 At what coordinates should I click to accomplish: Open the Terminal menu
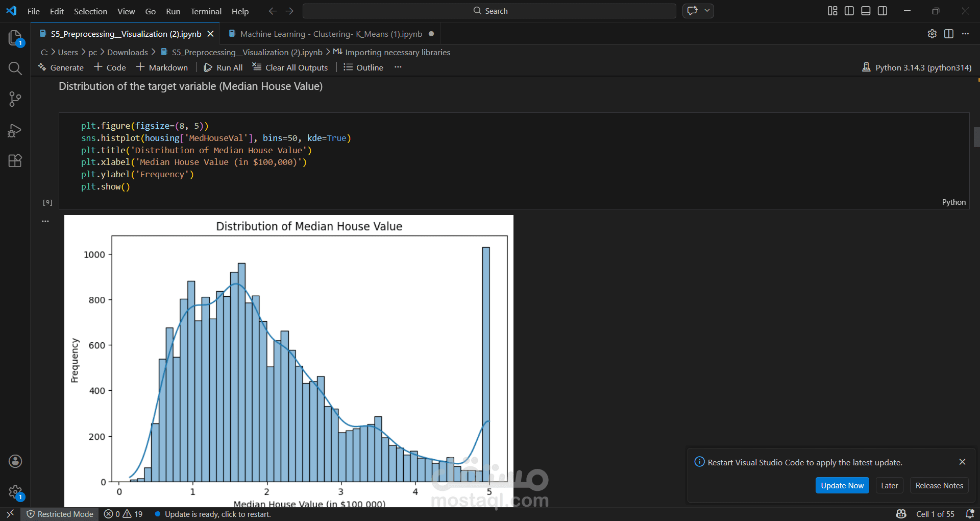[206, 11]
